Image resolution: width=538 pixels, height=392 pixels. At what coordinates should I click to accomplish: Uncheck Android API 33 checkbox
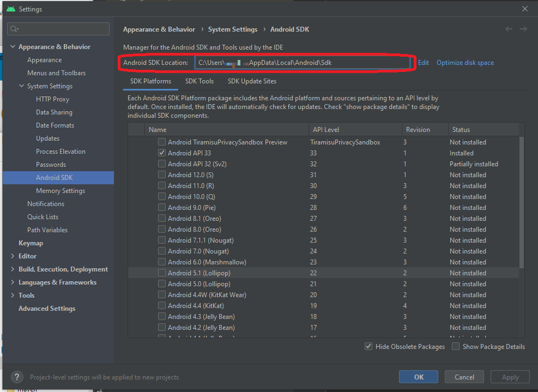click(161, 153)
